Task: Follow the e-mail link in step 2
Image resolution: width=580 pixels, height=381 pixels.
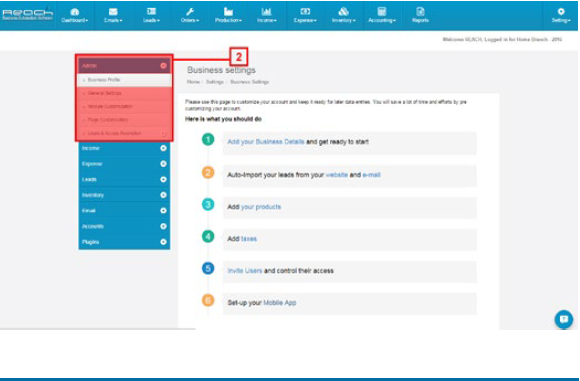Action: 371,175
